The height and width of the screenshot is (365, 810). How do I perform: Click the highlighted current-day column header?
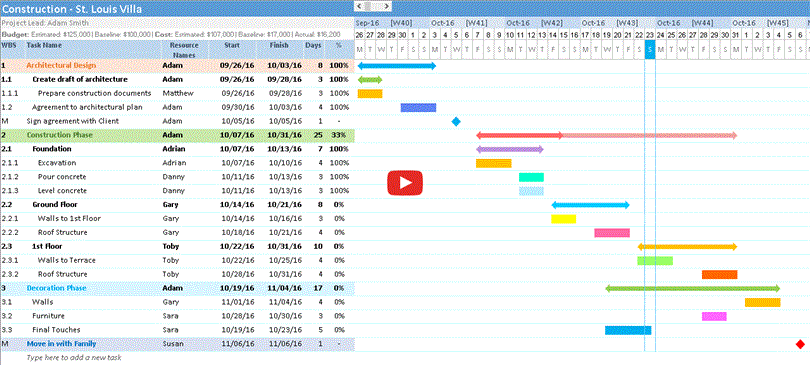click(x=650, y=50)
